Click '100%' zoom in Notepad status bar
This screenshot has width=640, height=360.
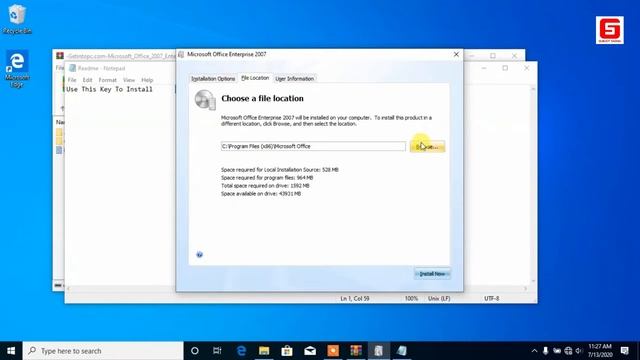tap(411, 298)
